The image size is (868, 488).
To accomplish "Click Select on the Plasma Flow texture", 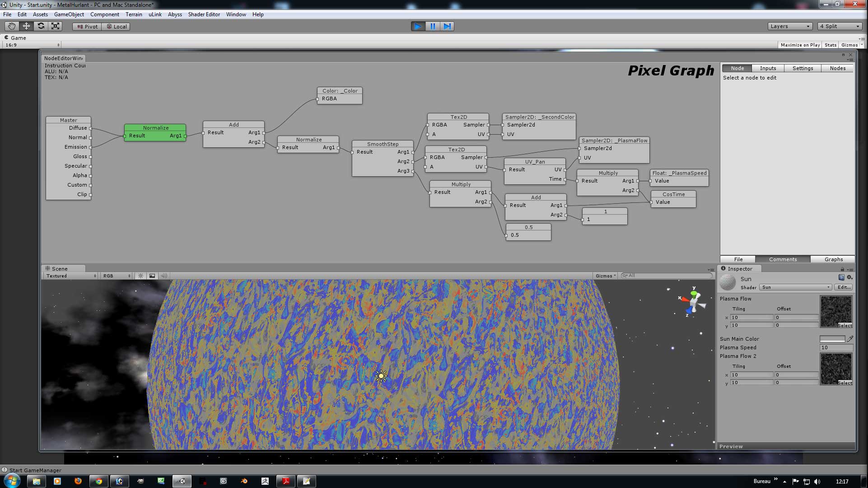I will [845, 325].
